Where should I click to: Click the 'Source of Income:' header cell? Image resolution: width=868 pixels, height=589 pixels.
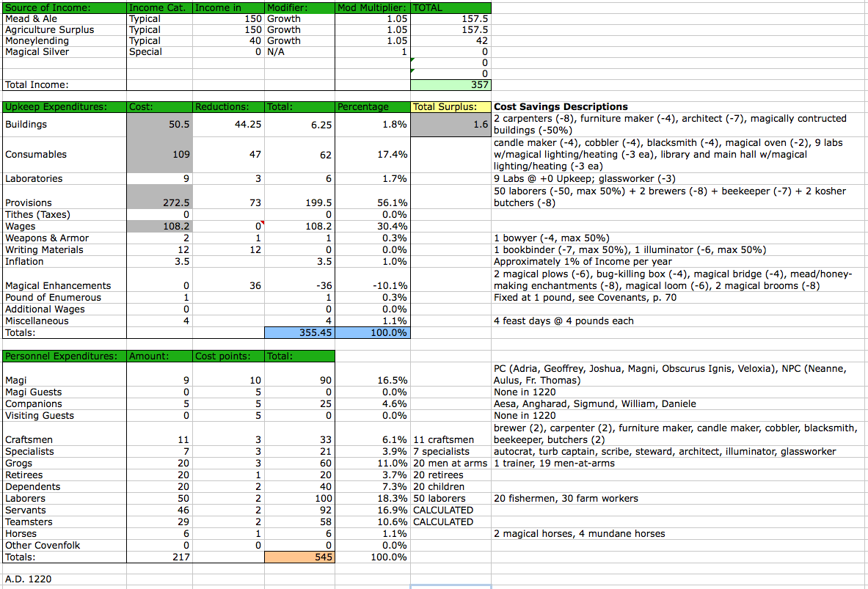coord(65,8)
